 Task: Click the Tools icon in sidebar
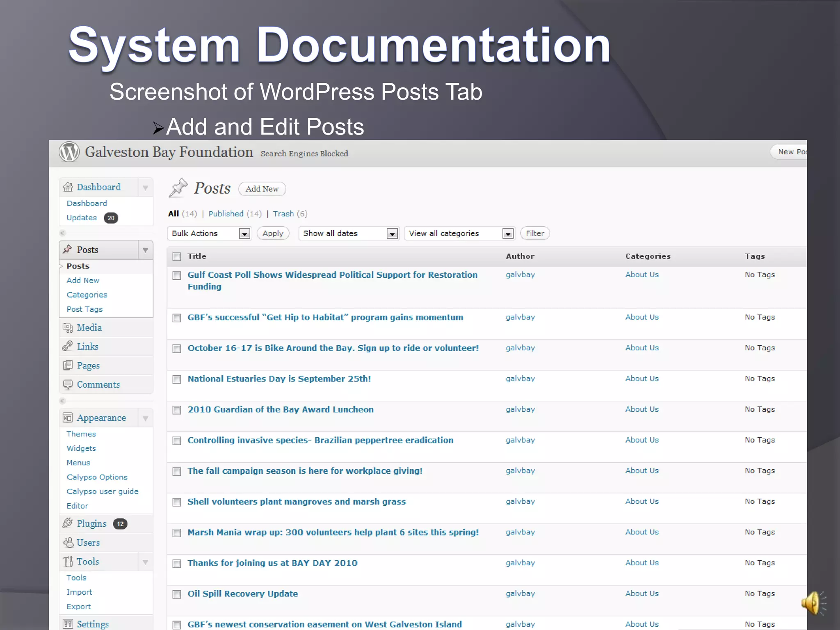coord(68,561)
